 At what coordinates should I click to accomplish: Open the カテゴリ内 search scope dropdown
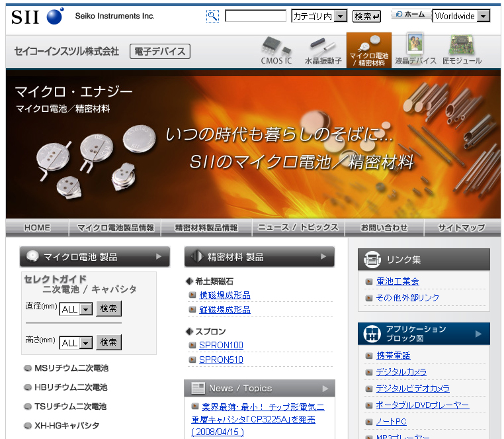click(x=319, y=15)
